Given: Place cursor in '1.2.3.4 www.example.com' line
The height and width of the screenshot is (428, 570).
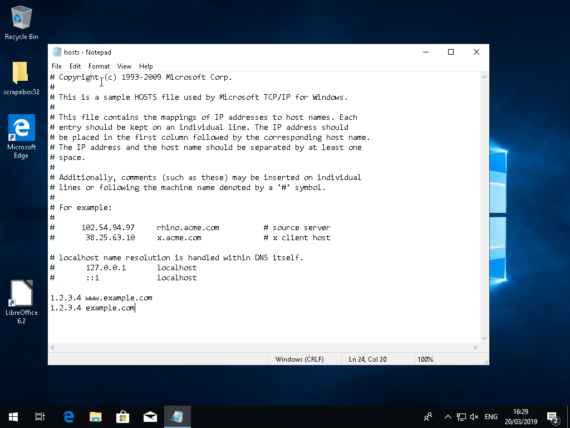Looking at the screenshot, I should click(101, 298).
